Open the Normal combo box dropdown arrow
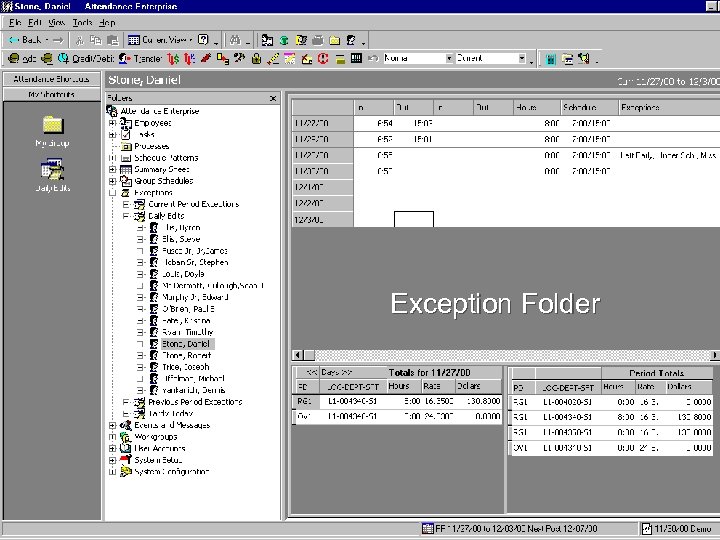720x540 pixels. click(x=449, y=58)
